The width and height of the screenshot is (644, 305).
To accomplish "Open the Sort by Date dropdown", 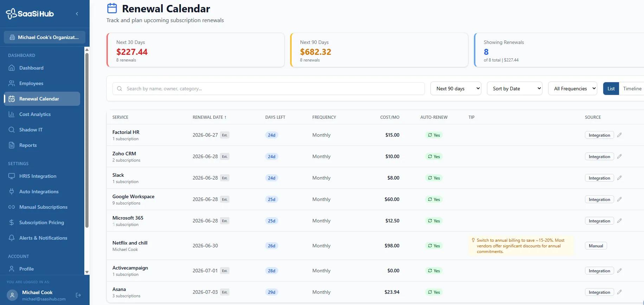I will pos(515,89).
